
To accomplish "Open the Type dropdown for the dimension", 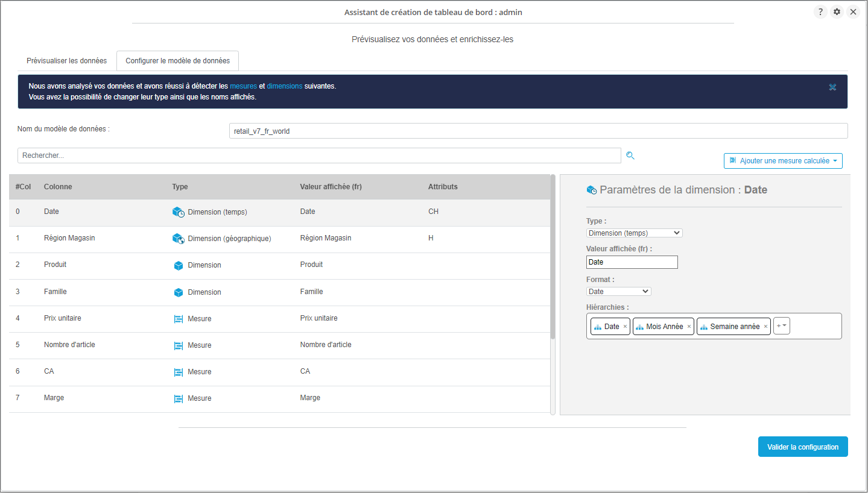I will 634,233.
